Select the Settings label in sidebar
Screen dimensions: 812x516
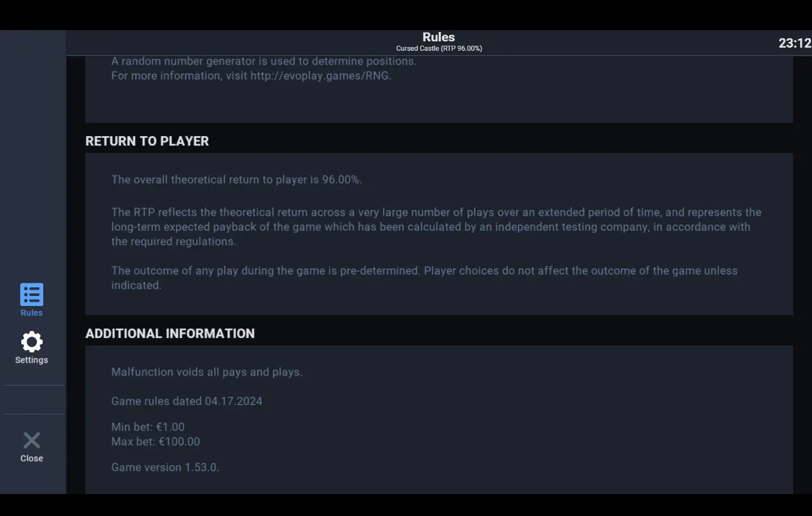31,360
